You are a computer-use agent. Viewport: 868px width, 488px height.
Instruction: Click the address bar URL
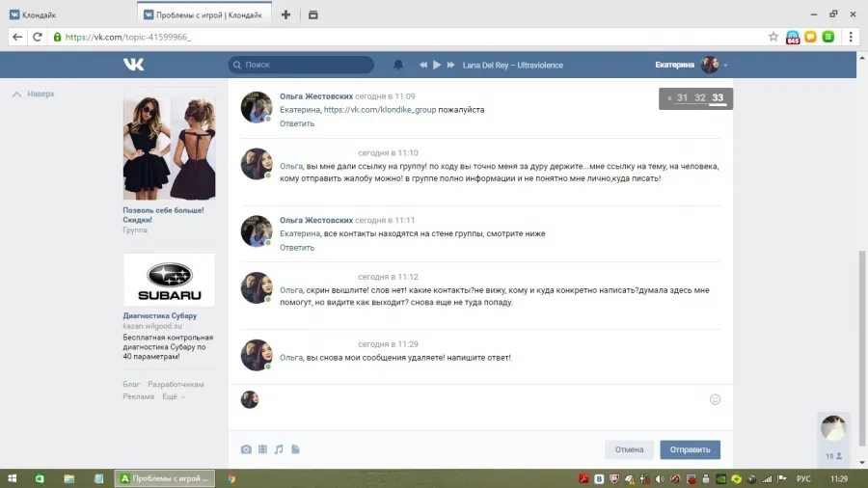pyautogui.click(x=128, y=37)
